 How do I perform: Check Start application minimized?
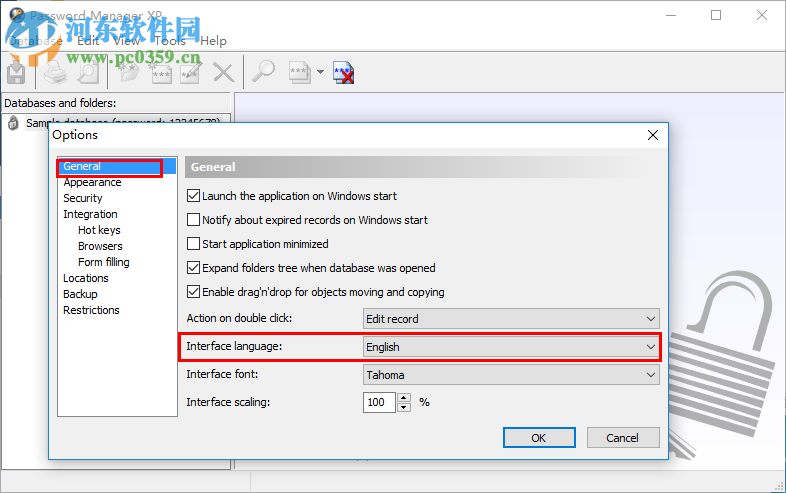click(x=193, y=244)
